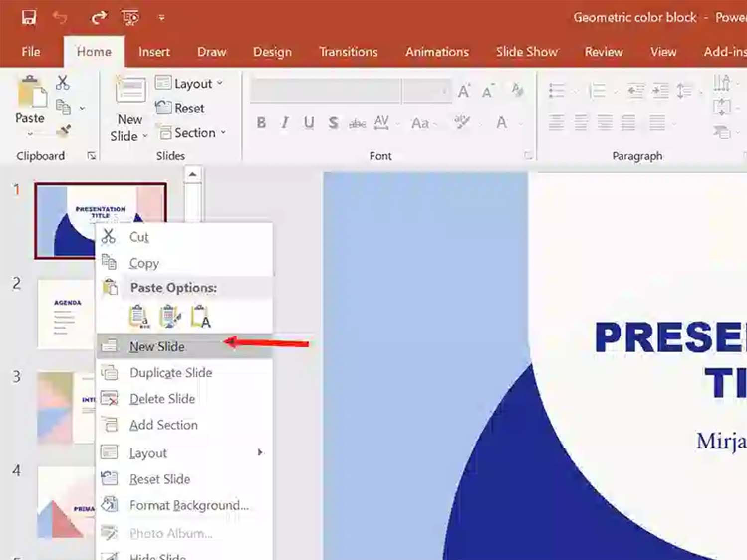Click the Increase Font Size icon
The width and height of the screenshot is (747, 560).
pos(463,91)
